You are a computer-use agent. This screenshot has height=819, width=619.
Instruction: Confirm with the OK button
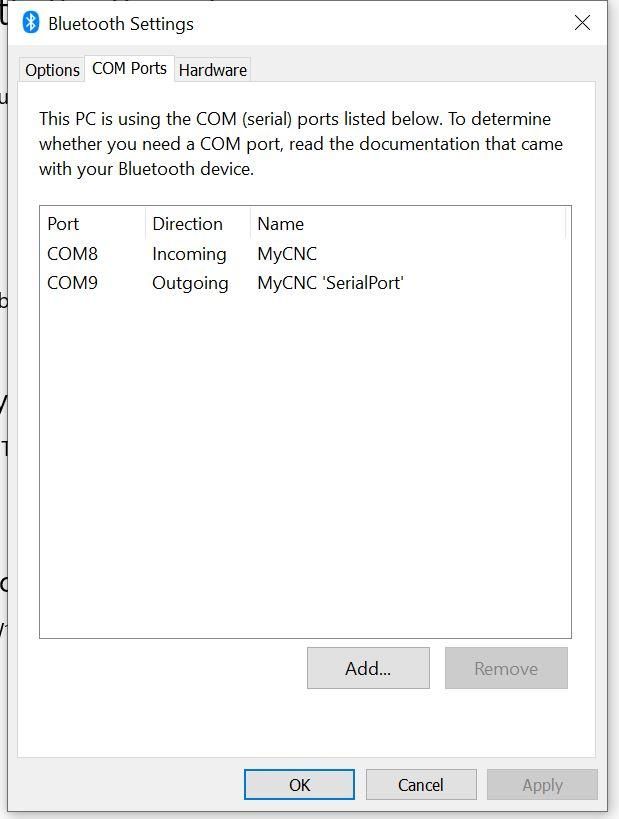tap(299, 785)
